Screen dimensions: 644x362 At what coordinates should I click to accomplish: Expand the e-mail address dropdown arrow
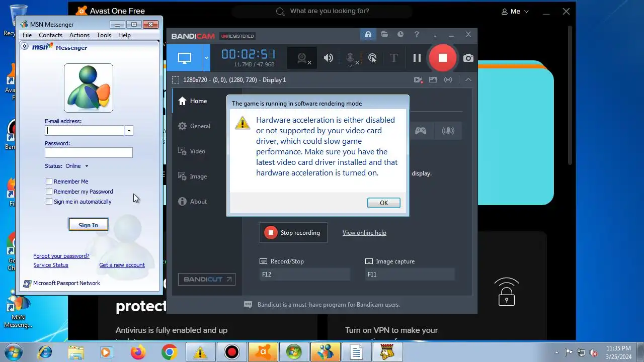click(129, 131)
